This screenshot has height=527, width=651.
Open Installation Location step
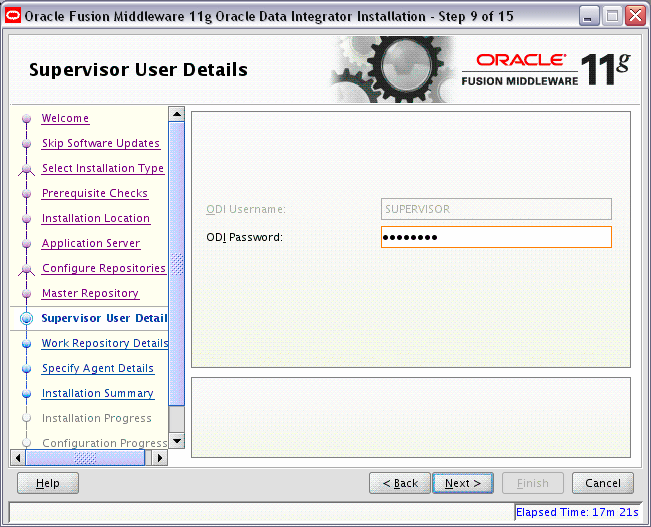[96, 218]
